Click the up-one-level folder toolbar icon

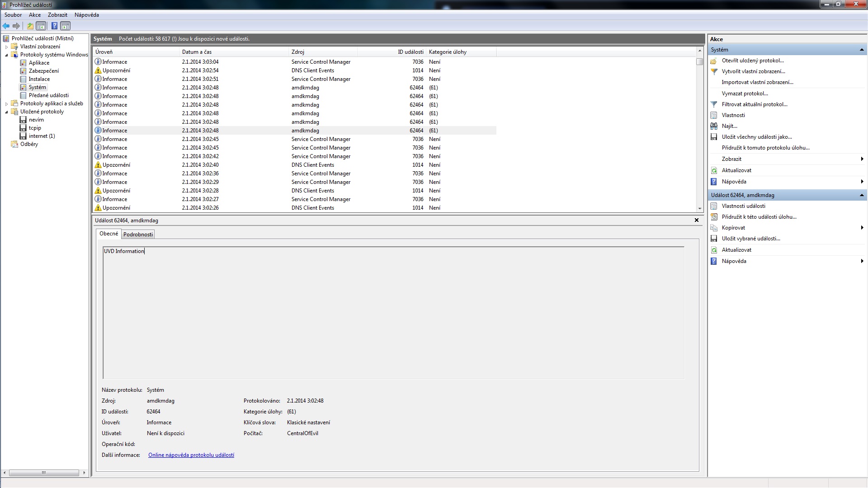(30, 26)
